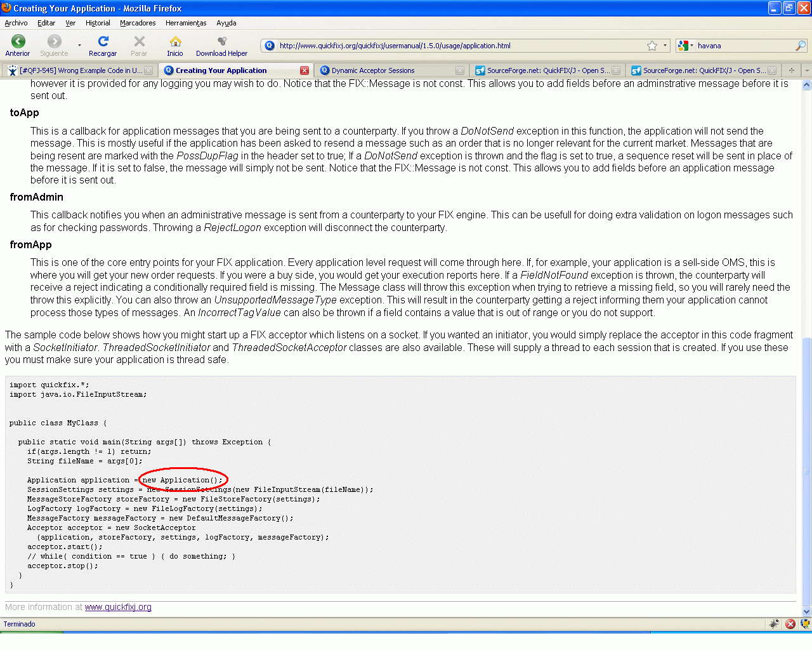Click the 'public class MyClass {' code line
This screenshot has height=650, width=812.
(x=58, y=423)
